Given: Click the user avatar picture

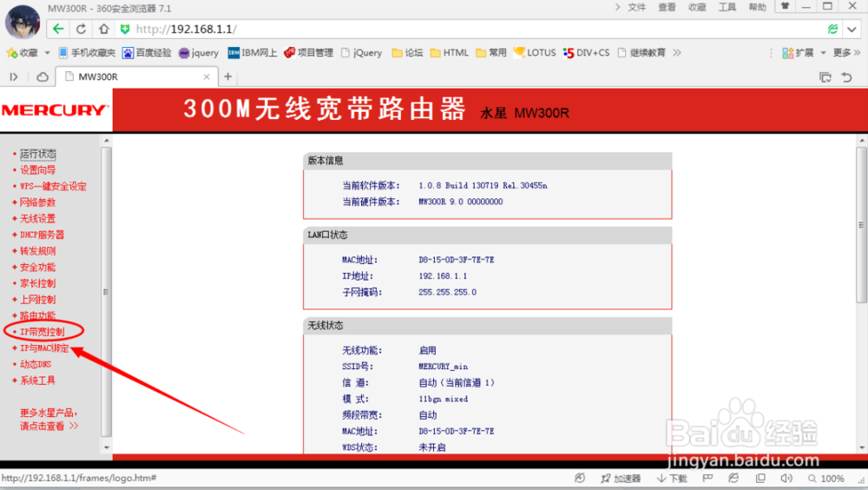Looking at the screenshot, I should [23, 23].
